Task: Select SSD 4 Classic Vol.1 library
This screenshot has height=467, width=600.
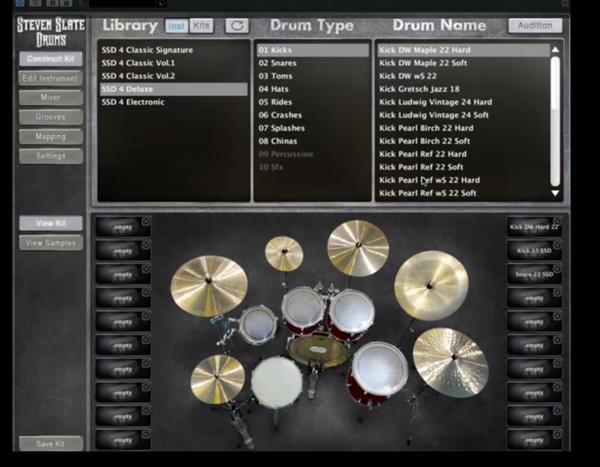Action: (x=174, y=63)
